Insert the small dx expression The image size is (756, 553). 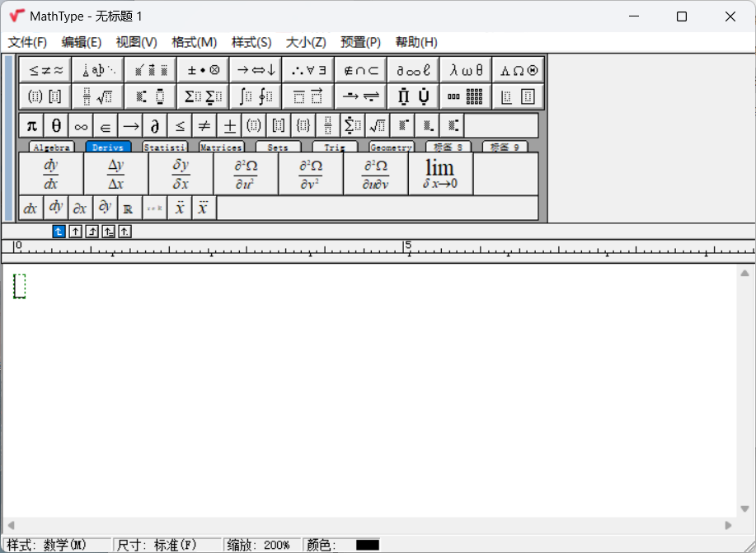click(x=31, y=208)
